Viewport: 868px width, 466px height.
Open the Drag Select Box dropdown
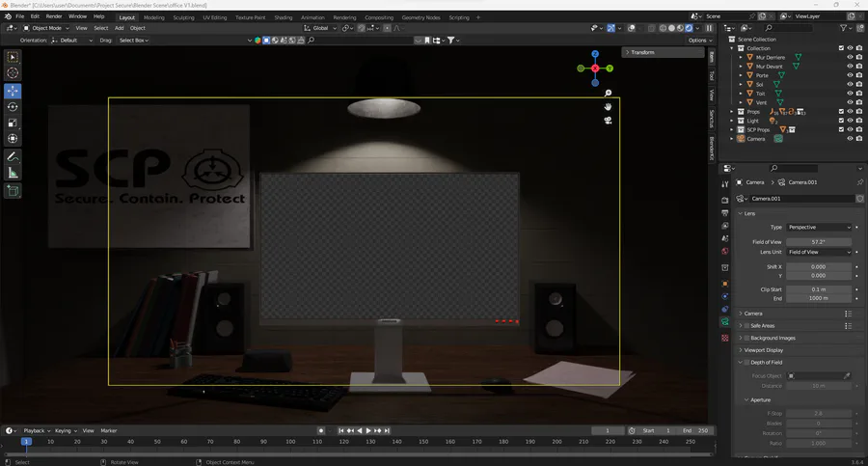click(x=134, y=40)
